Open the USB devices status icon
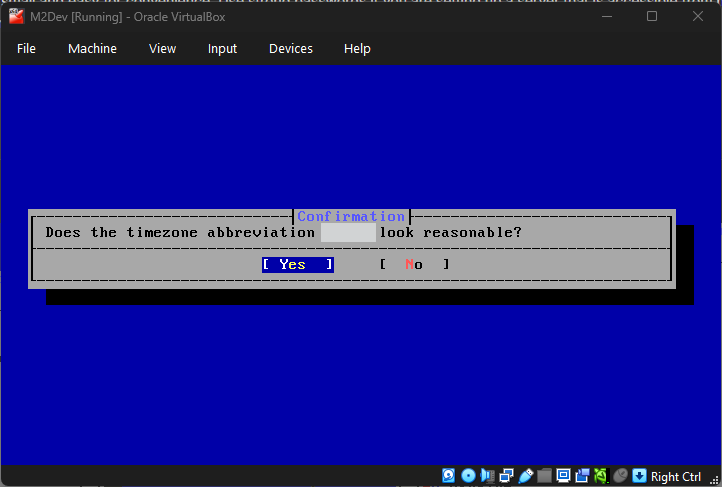The image size is (722, 487). pyautogui.click(x=525, y=476)
